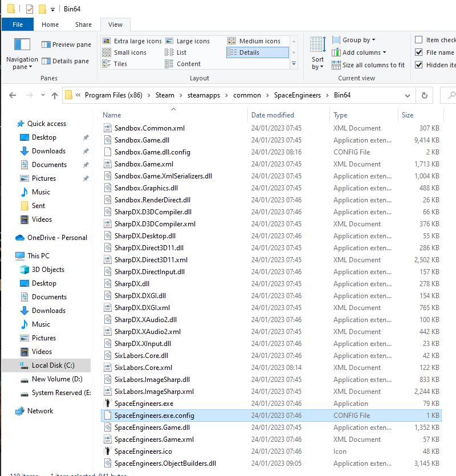The image size is (456, 476).
Task: Click the Sort by icon
Action: pos(317,44)
